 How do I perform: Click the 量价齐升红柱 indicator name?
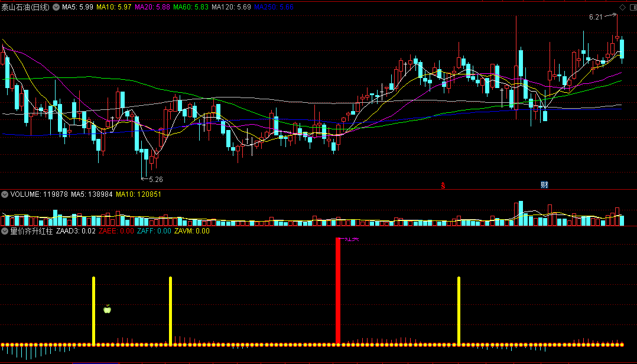tap(31, 230)
